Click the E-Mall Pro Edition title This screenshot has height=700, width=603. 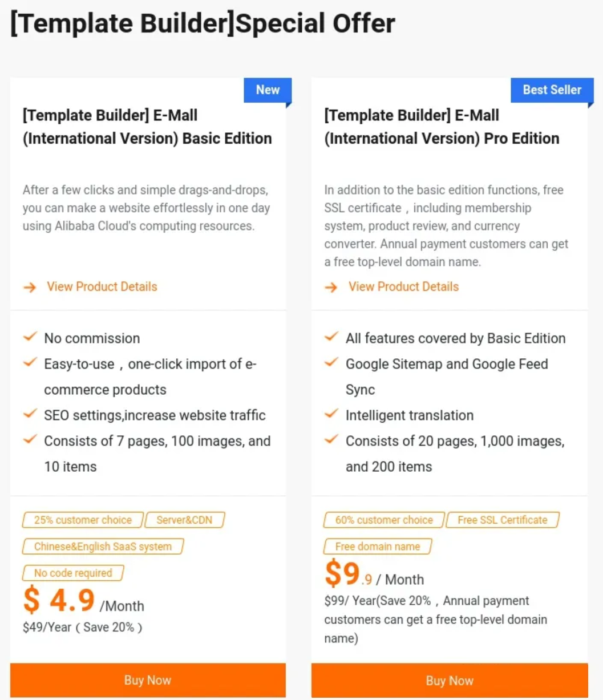[x=442, y=127]
